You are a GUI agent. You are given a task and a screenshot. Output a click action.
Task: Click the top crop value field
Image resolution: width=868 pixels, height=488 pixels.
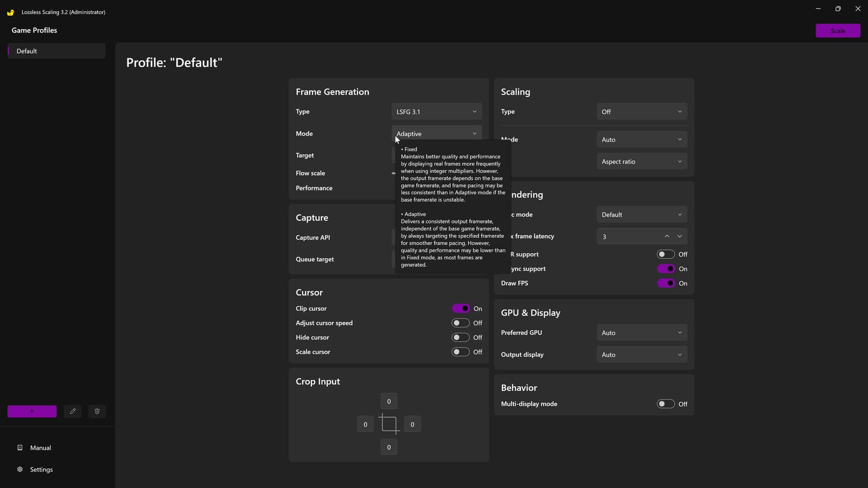click(x=389, y=401)
